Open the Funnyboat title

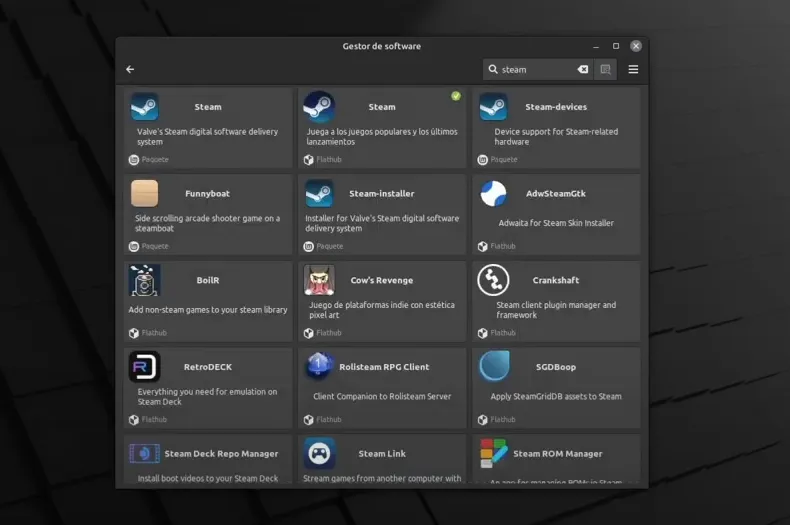click(207, 193)
